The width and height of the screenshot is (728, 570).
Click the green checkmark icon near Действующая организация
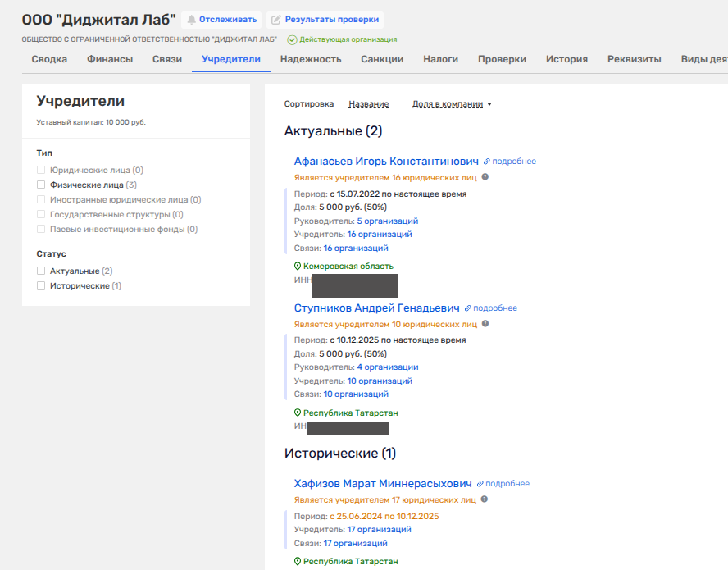coord(292,40)
